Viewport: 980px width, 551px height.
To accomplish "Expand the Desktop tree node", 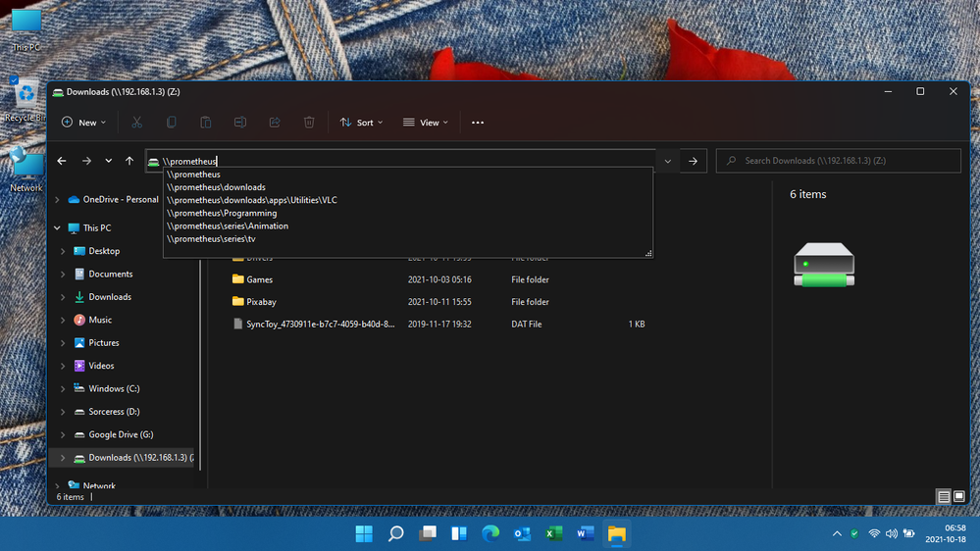I will (63, 251).
